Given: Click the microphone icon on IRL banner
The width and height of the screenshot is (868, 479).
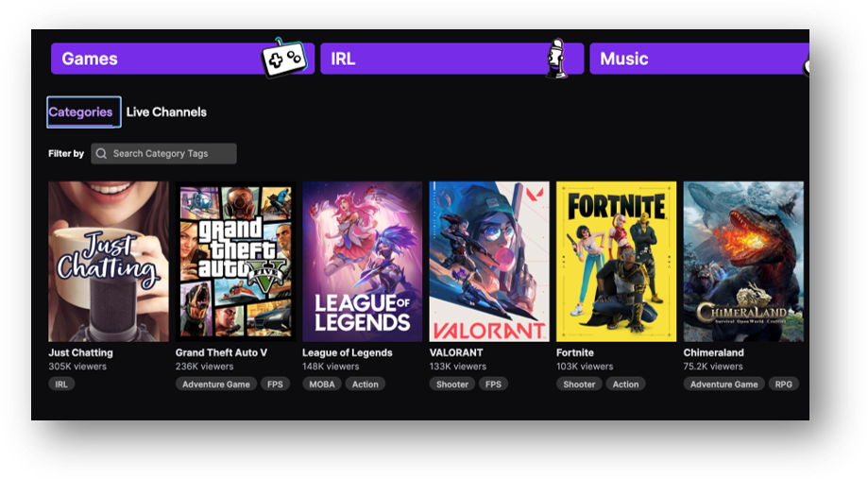Looking at the screenshot, I should tap(557, 59).
